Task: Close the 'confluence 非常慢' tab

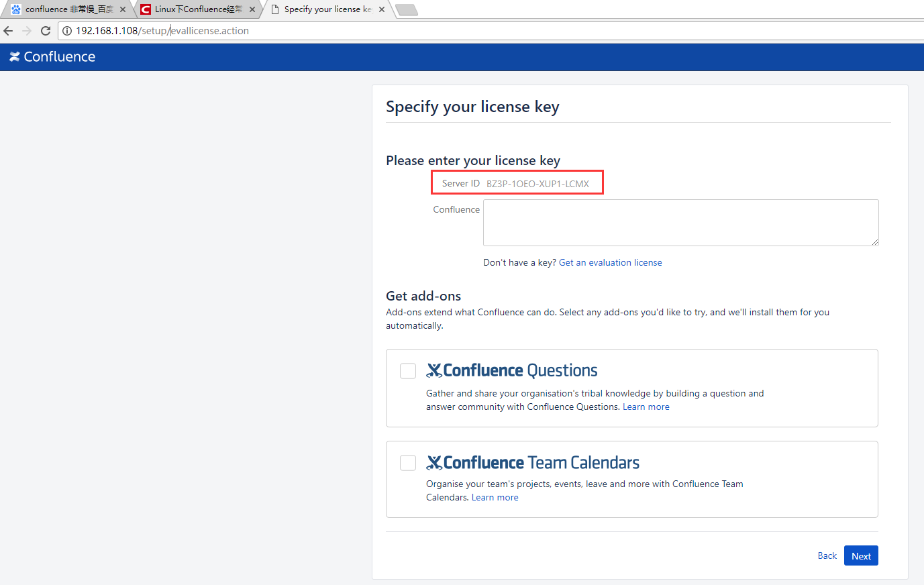Action: point(123,9)
